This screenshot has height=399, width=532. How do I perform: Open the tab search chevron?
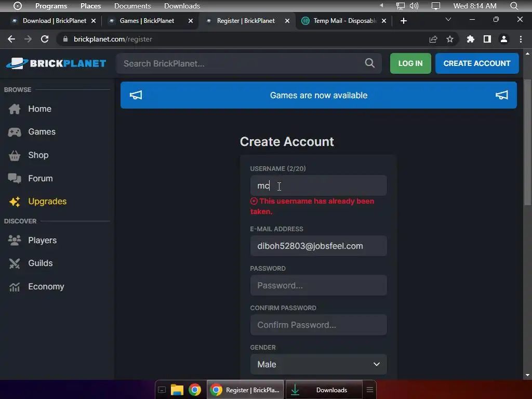pyautogui.click(x=448, y=19)
